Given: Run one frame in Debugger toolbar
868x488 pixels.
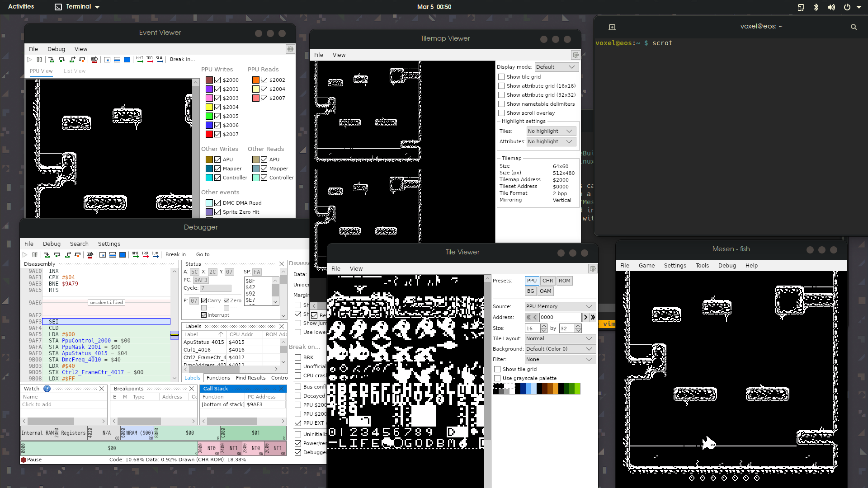Looking at the screenshot, I should [123, 255].
